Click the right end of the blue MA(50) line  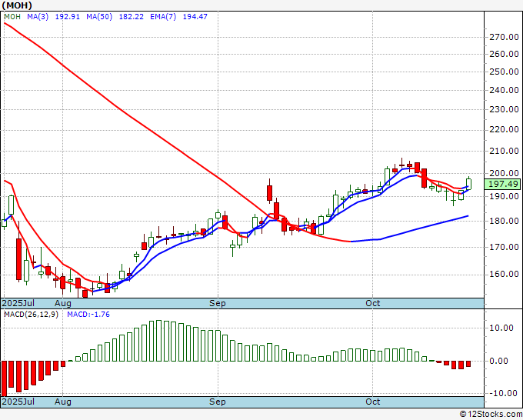[468, 216]
